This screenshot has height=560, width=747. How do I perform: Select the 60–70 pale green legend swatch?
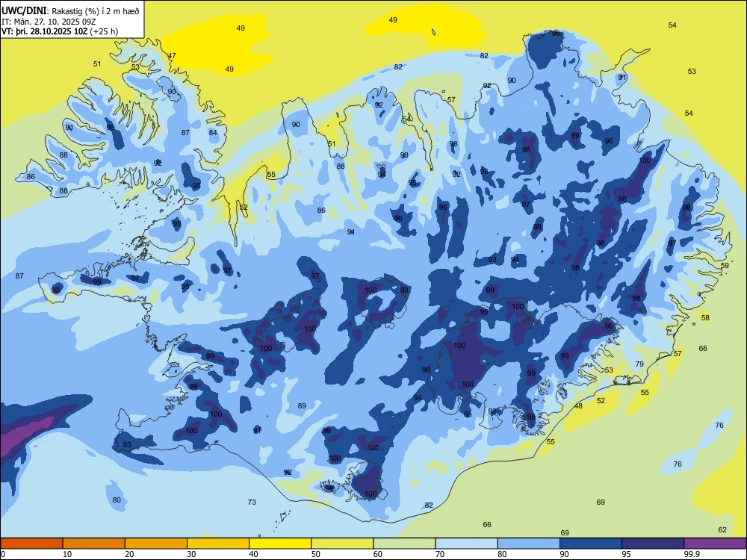tap(404, 544)
